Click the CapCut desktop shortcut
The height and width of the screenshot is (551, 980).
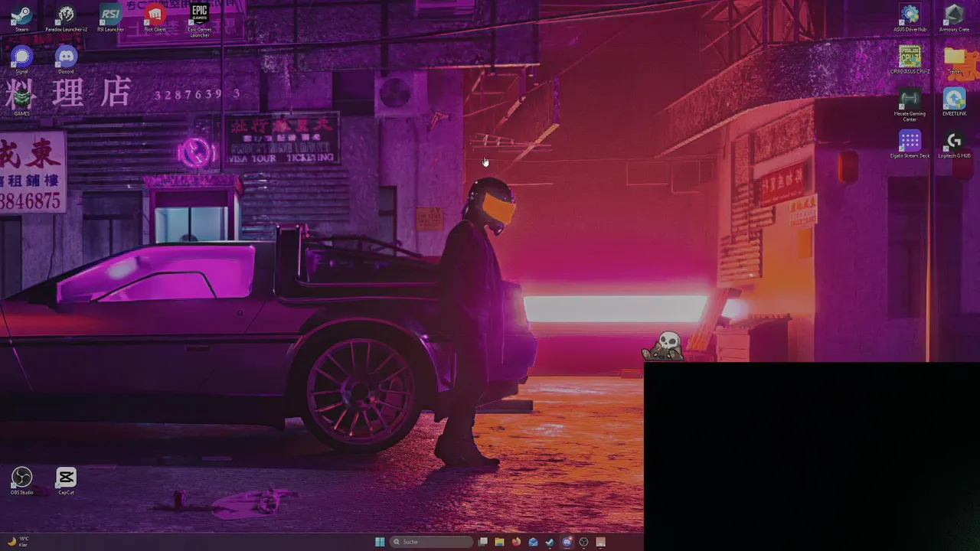coord(66,481)
